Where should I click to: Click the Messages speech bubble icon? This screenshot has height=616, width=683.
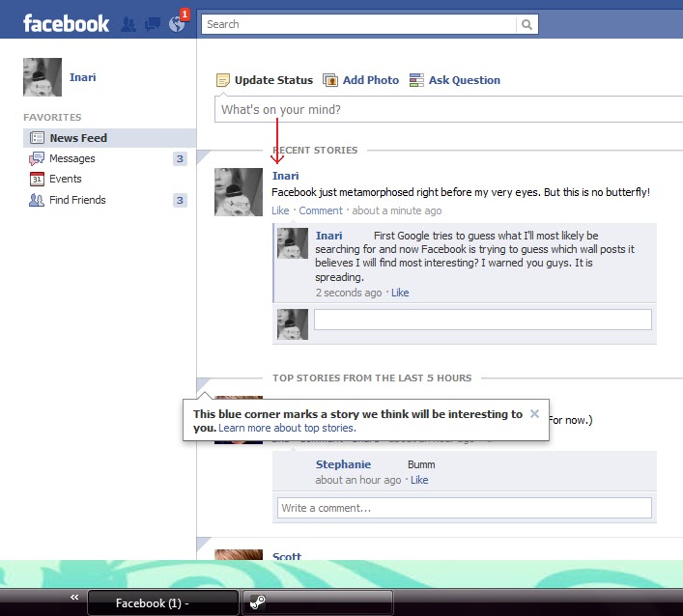pos(37,158)
